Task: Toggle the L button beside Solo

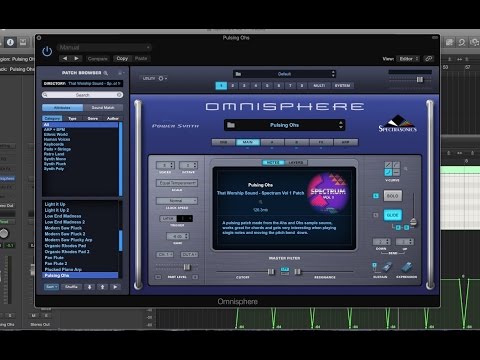Action: pyautogui.click(x=376, y=196)
